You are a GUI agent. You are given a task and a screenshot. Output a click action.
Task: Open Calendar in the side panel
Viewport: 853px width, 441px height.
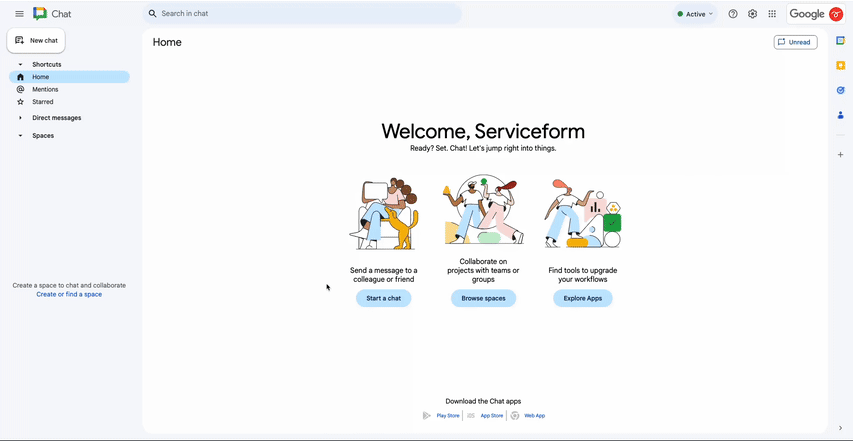840,41
